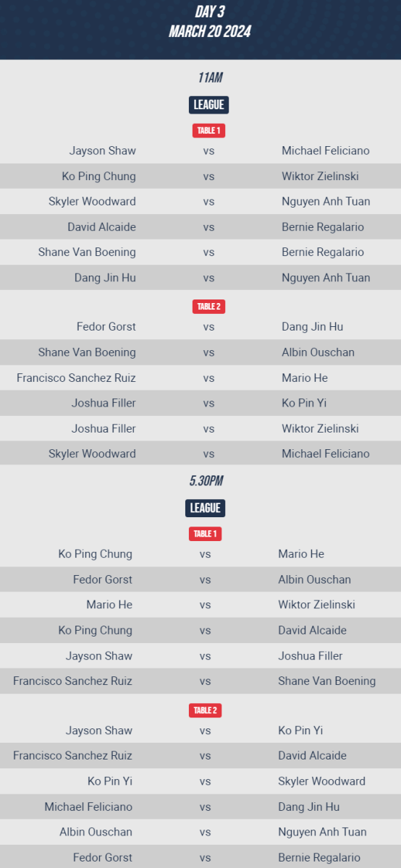Click Wiktor Zielinski opposite Ko Ping Chung
Screen dimensions: 401x868
(320, 176)
